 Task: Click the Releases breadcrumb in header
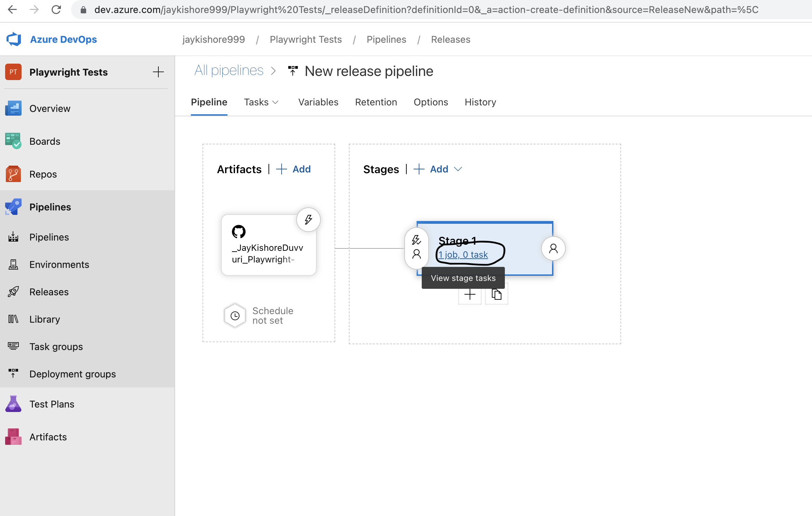click(450, 39)
